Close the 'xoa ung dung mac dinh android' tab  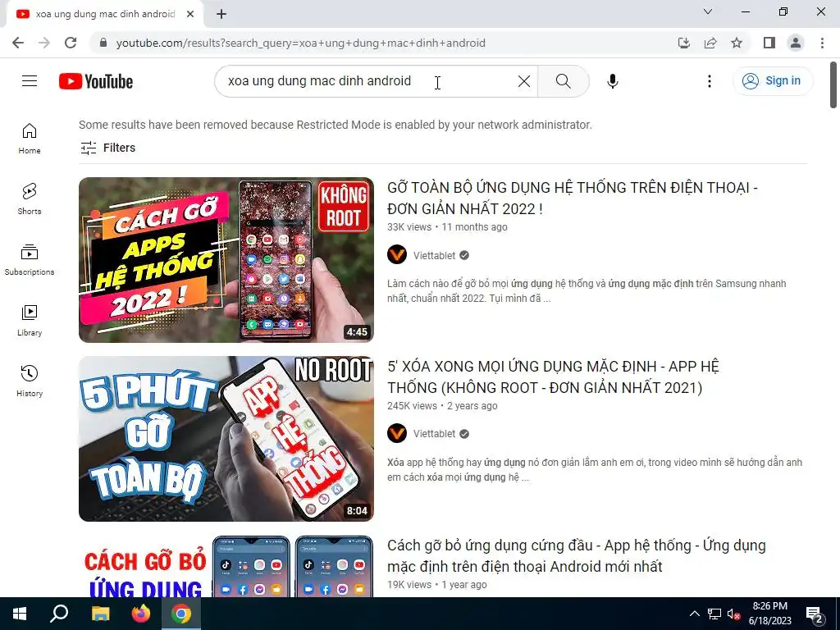(190, 15)
